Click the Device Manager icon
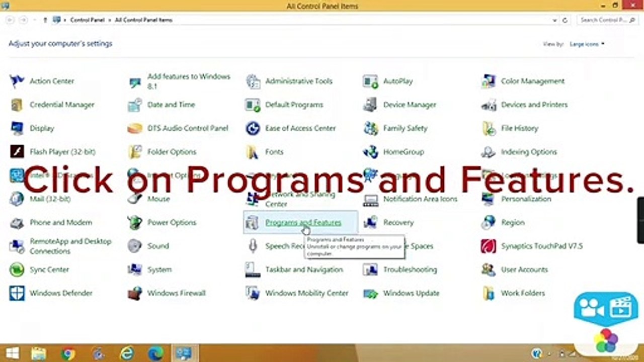This screenshot has width=644, height=362. point(371,105)
